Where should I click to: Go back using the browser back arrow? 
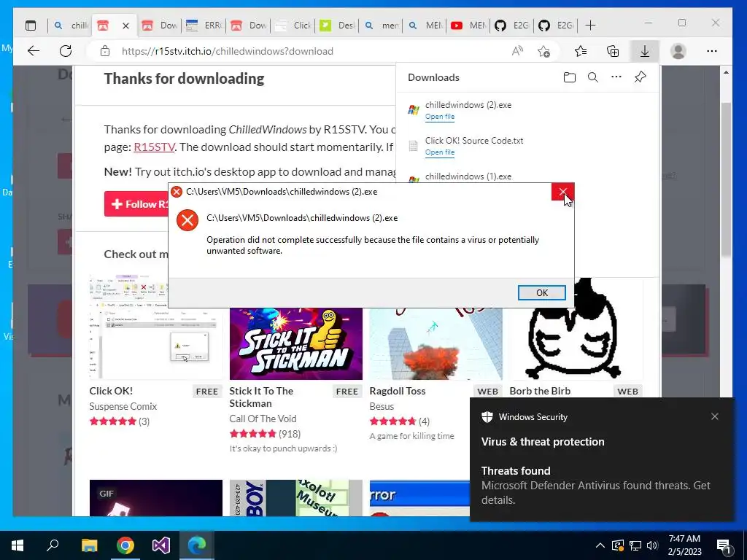(34, 51)
